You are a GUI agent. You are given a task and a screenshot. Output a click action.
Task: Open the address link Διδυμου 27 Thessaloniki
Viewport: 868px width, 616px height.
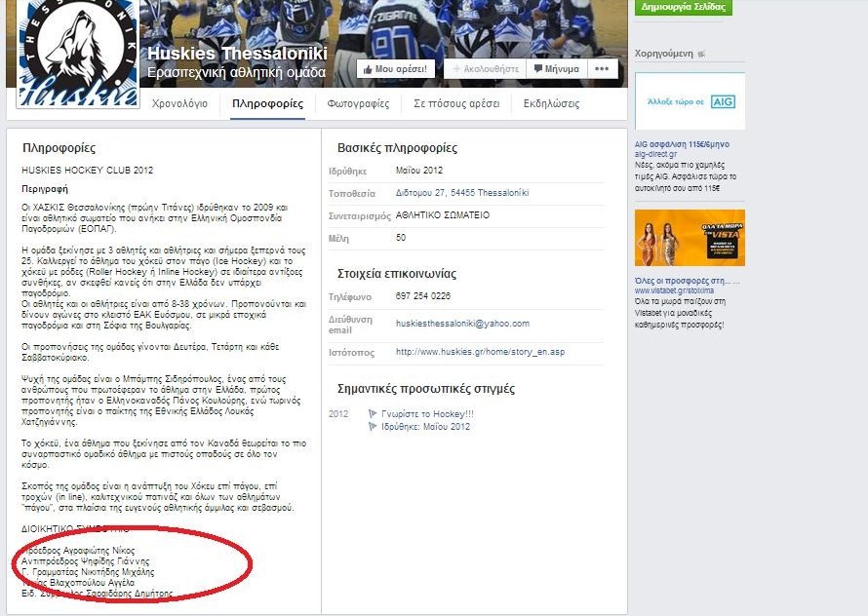pos(462,193)
